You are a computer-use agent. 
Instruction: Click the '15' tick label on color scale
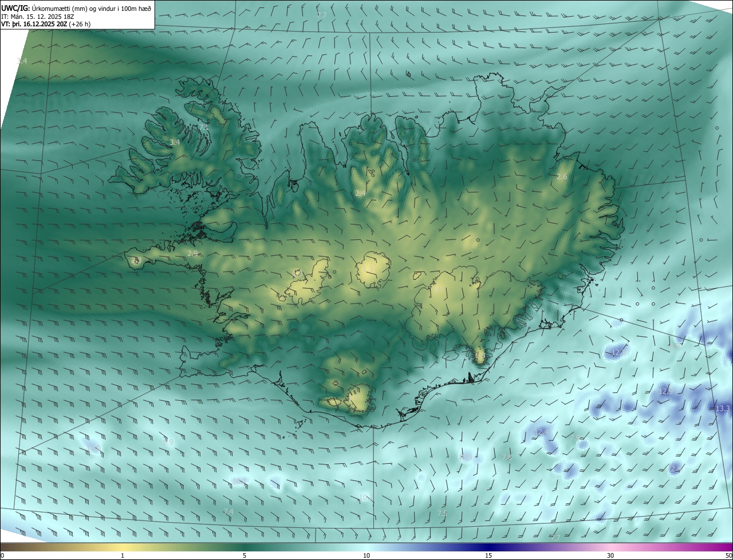[x=488, y=555]
